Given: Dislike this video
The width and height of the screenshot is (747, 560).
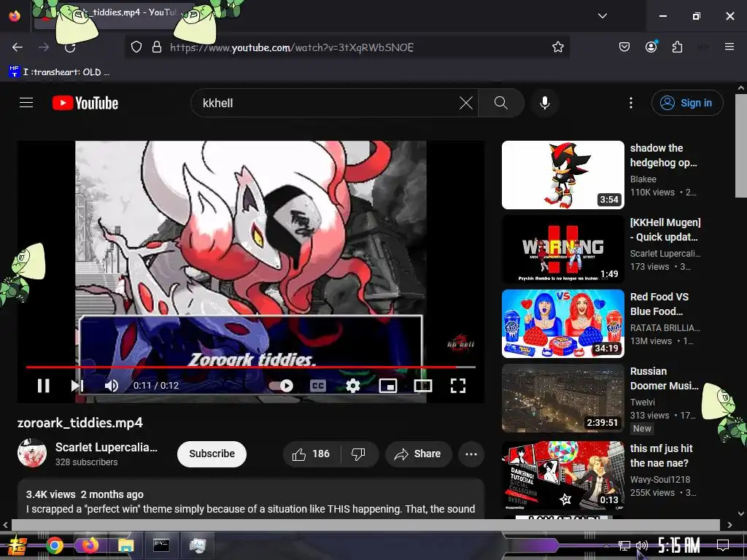Looking at the screenshot, I should click(359, 454).
